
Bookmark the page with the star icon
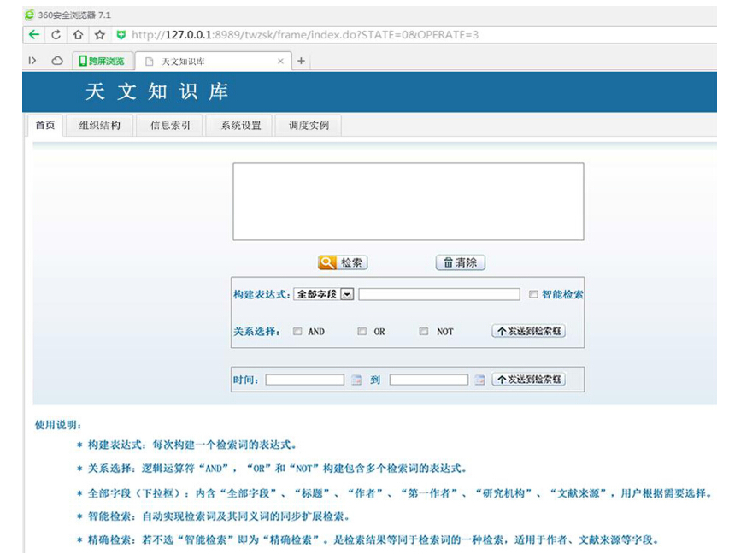[99, 35]
